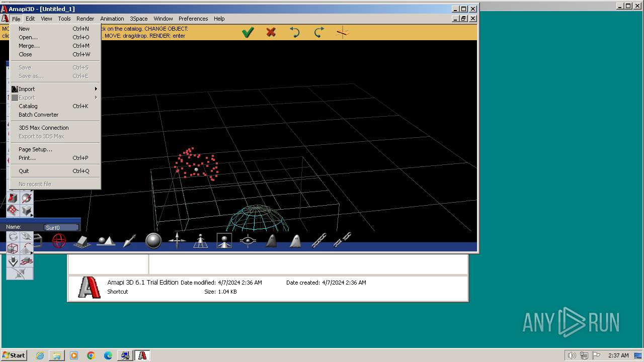Viewport: 644px width, 362px height.
Task: Open the Animation menu
Action: 112,19
